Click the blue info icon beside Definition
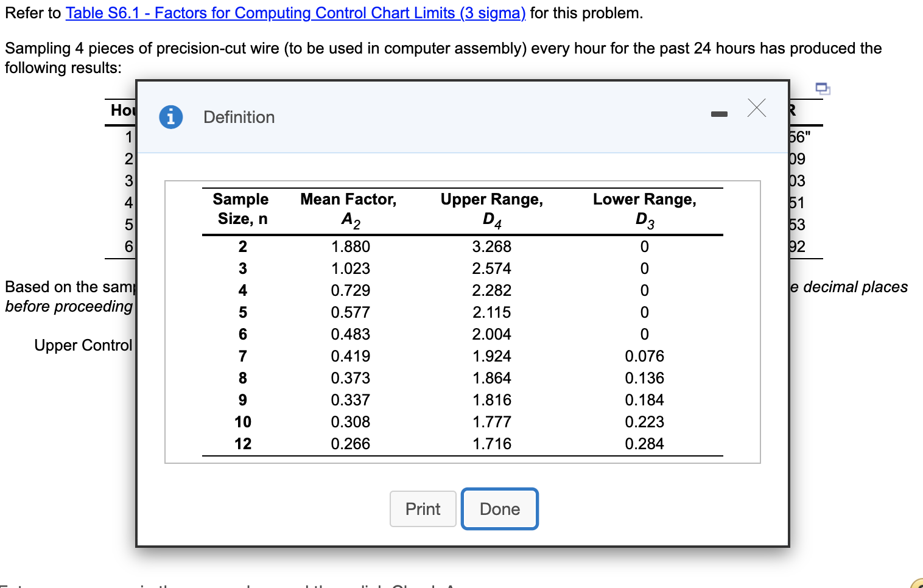The image size is (923, 588). click(x=170, y=116)
